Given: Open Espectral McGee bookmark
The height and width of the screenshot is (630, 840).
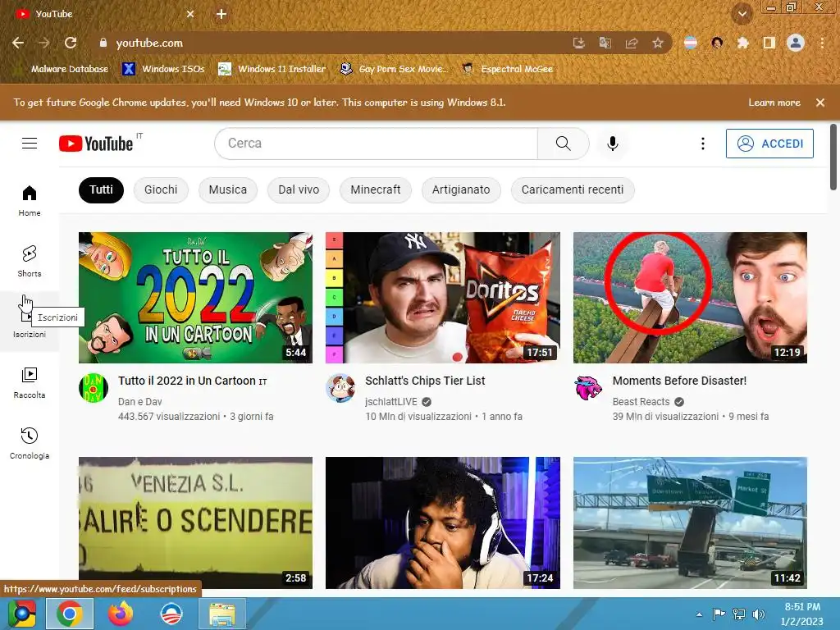Looking at the screenshot, I should coord(507,69).
